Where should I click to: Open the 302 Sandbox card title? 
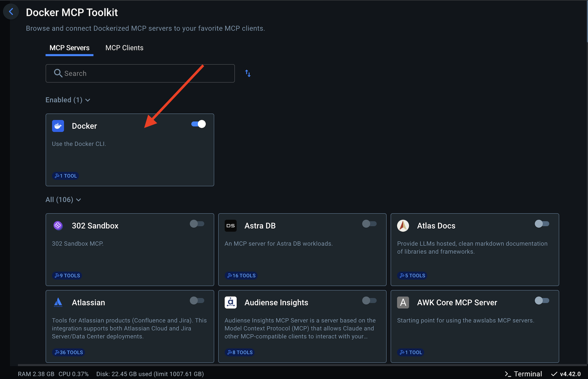(95, 226)
